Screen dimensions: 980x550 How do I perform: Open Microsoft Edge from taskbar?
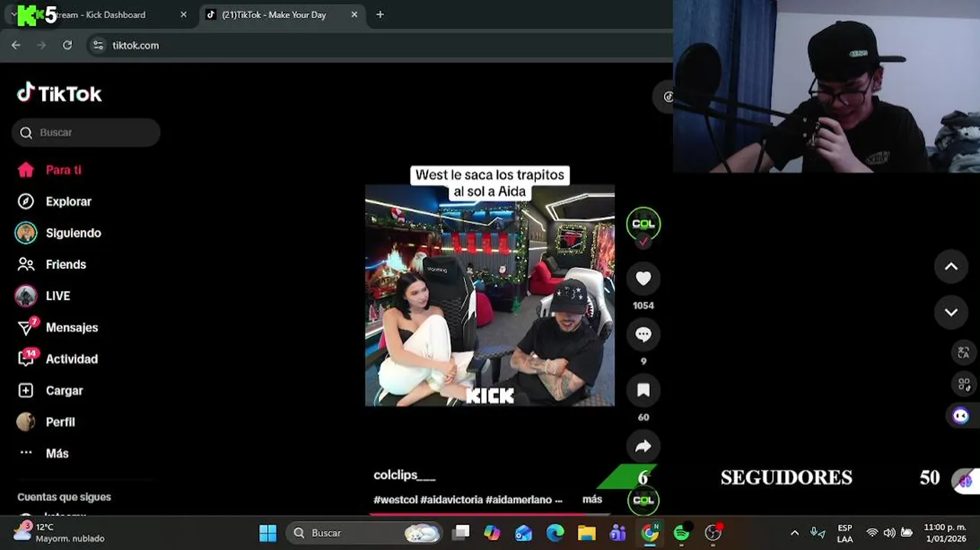tap(555, 532)
